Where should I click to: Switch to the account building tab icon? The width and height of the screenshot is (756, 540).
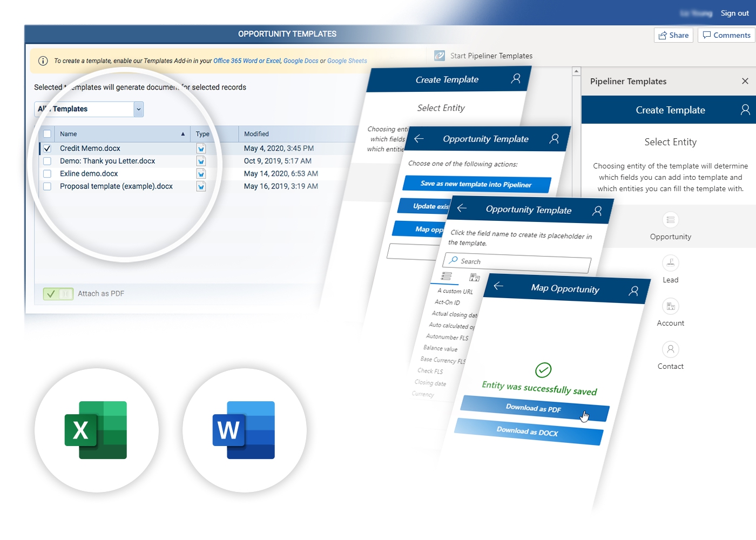pos(475,278)
